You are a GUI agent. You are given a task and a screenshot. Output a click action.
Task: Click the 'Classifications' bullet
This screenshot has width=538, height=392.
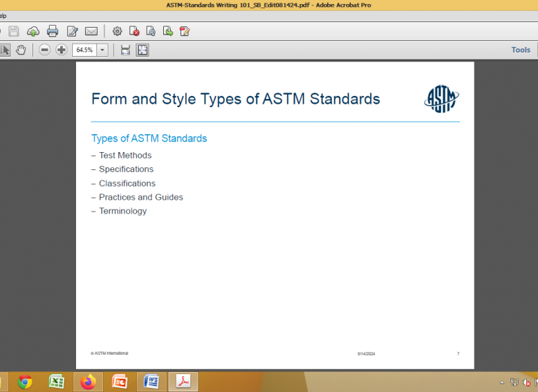(x=127, y=183)
